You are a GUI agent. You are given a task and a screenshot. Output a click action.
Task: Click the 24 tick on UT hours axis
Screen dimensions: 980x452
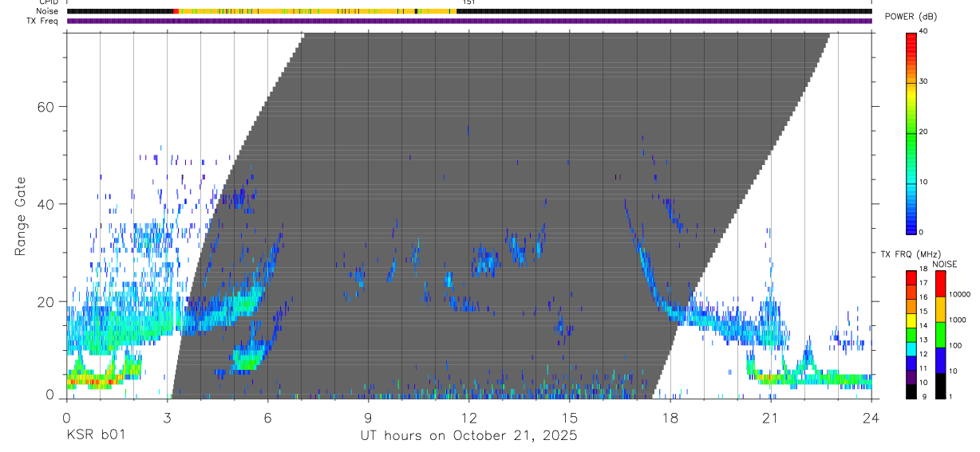click(871, 416)
